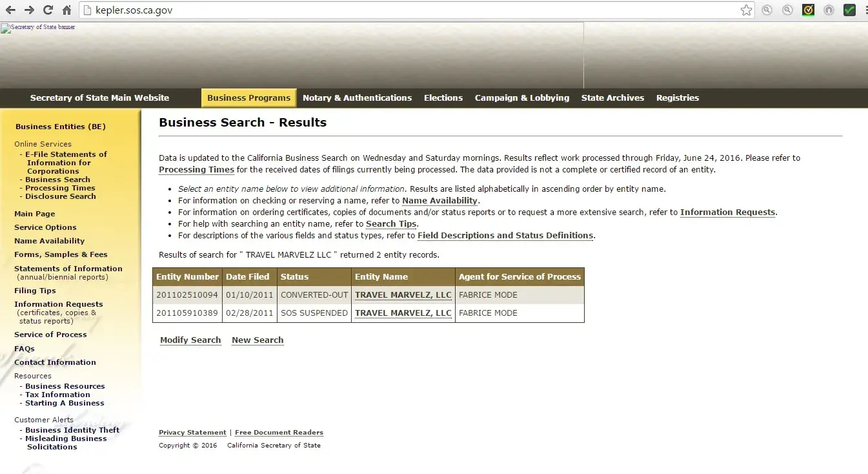Open Tax Information under Resources
This screenshot has height=474, width=868.
pyautogui.click(x=57, y=395)
